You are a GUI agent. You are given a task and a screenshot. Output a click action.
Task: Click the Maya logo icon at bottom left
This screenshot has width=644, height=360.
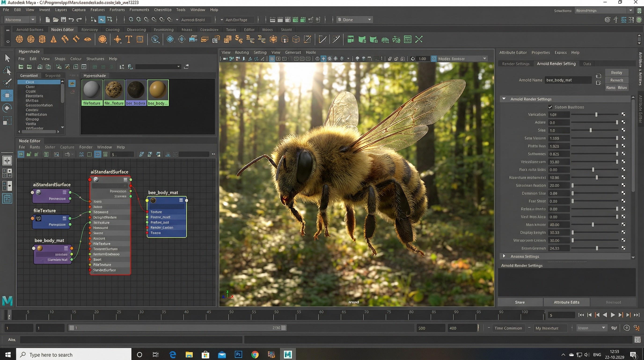[7, 300]
